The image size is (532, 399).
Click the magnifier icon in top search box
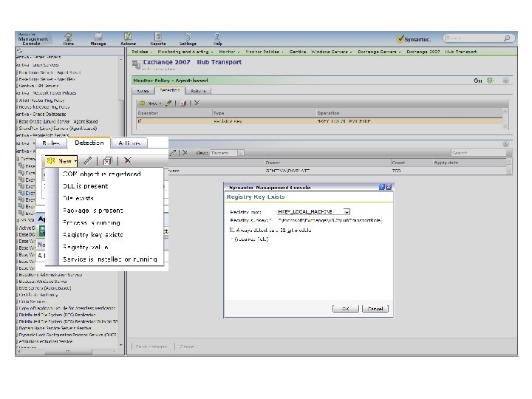click(507, 38)
